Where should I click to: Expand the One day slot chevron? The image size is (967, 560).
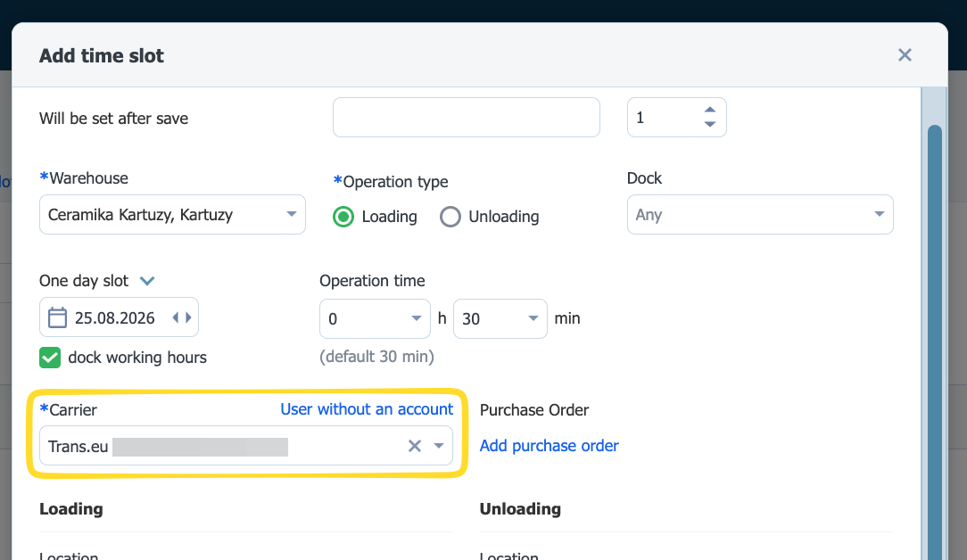pyautogui.click(x=147, y=281)
